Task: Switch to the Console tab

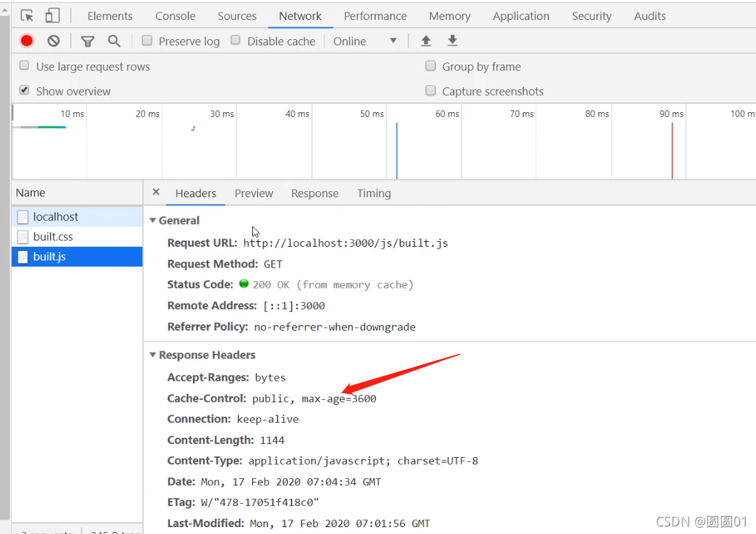Action: (x=175, y=16)
